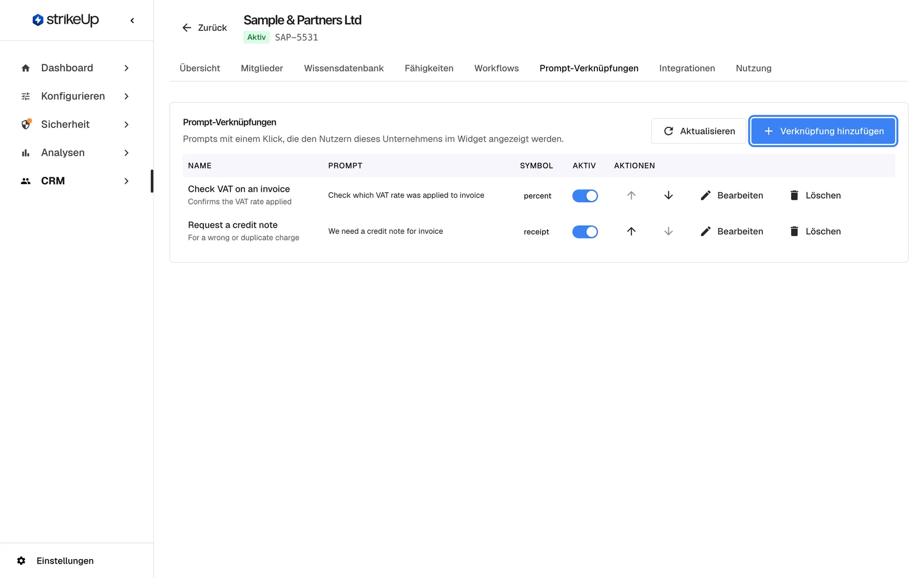Move "Check VAT on an invoice" down
Viewport: 924px width, 578px height.
pyautogui.click(x=668, y=195)
